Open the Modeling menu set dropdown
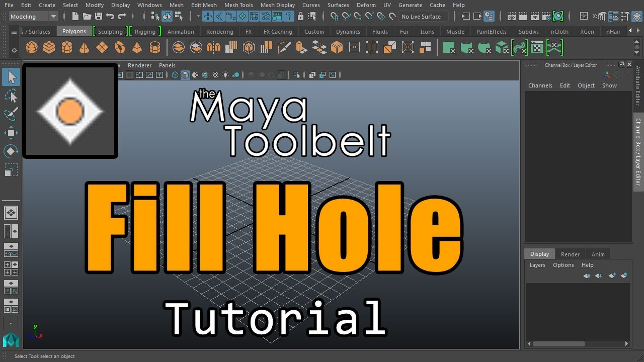Viewport: 644px width, 362px height. 34,17
